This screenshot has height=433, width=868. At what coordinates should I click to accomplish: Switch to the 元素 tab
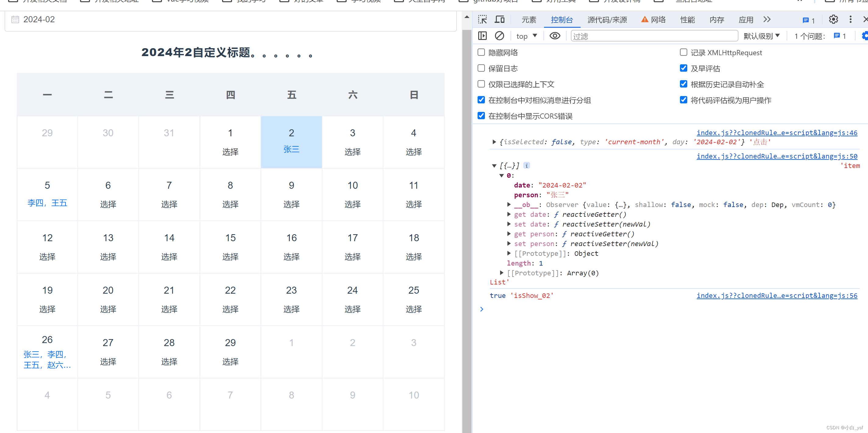(529, 20)
